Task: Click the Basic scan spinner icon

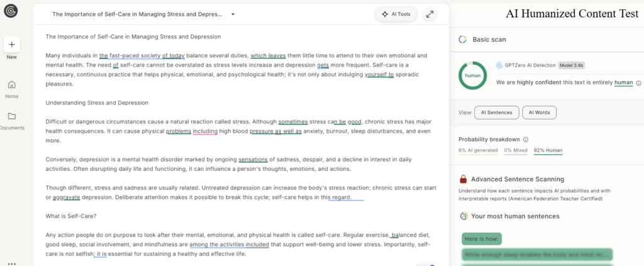Action: (462, 40)
